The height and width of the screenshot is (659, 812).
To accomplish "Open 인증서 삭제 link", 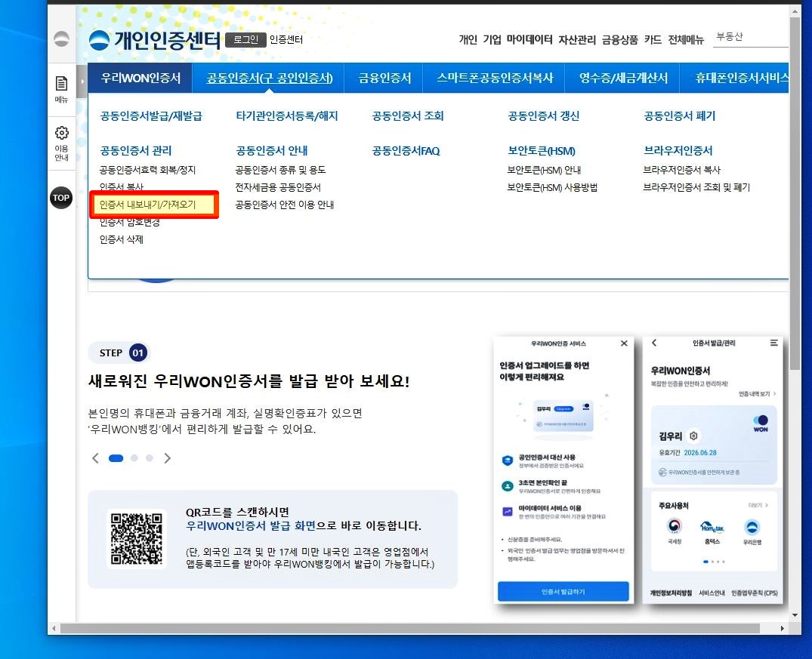I will pos(121,239).
